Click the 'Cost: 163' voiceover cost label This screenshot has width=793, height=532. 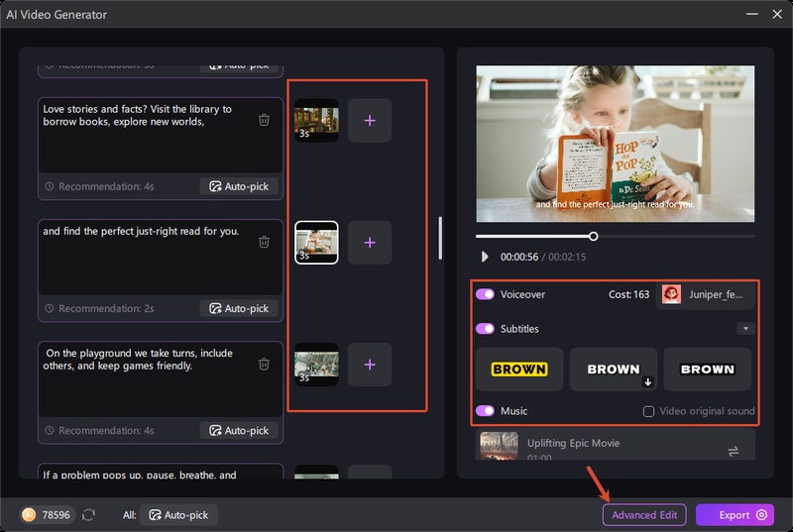coord(628,294)
